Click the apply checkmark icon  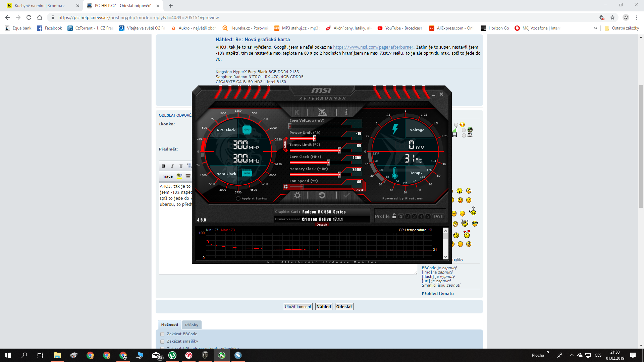coord(346,195)
